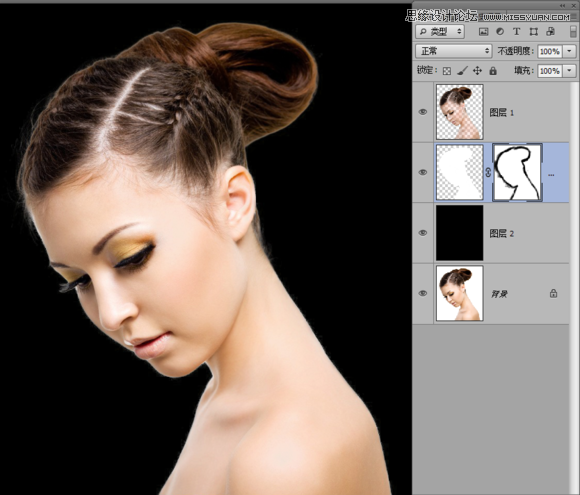This screenshot has width=580, height=495.
Task: Select the layer mask thumbnail
Action: tap(517, 173)
